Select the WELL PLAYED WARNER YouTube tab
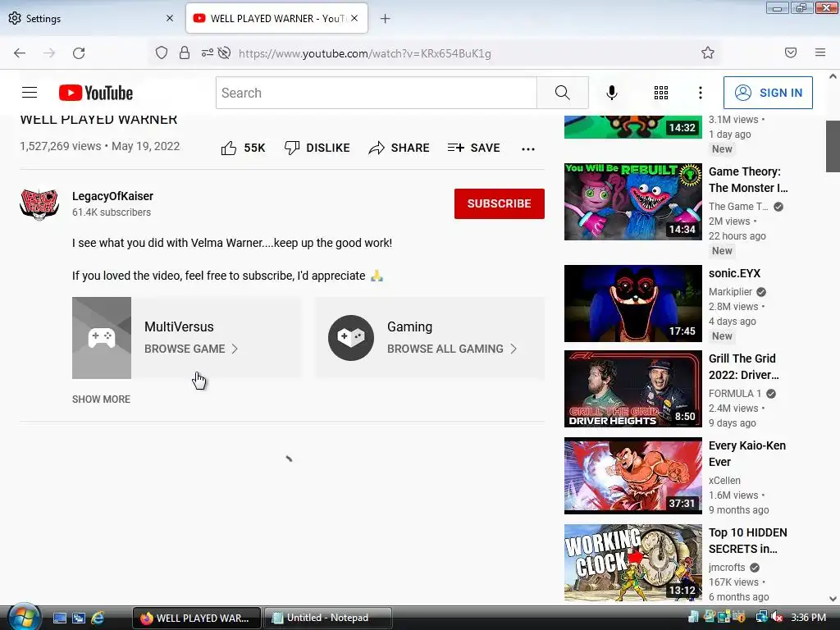 pyautogui.click(x=277, y=18)
